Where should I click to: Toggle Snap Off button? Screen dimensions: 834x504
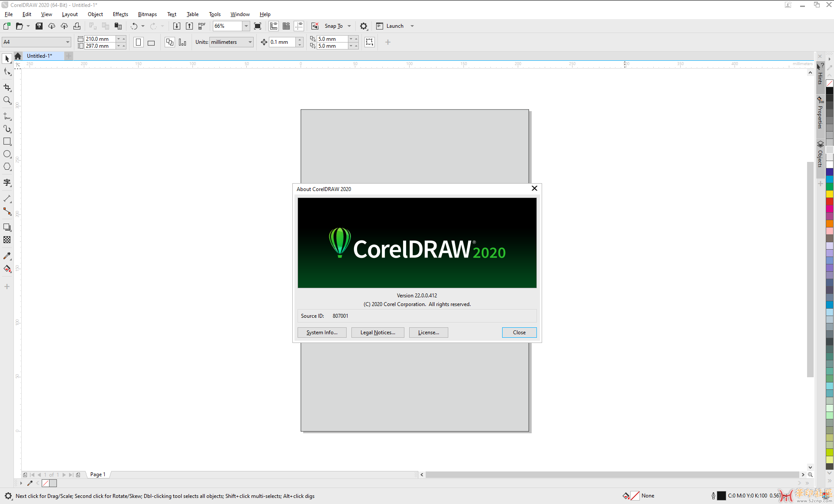coord(315,26)
